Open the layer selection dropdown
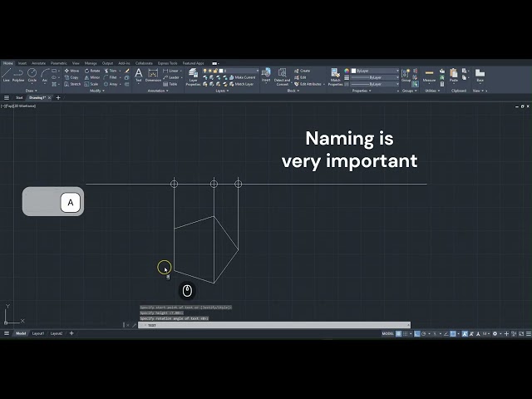532x399 pixels. [x=231, y=71]
